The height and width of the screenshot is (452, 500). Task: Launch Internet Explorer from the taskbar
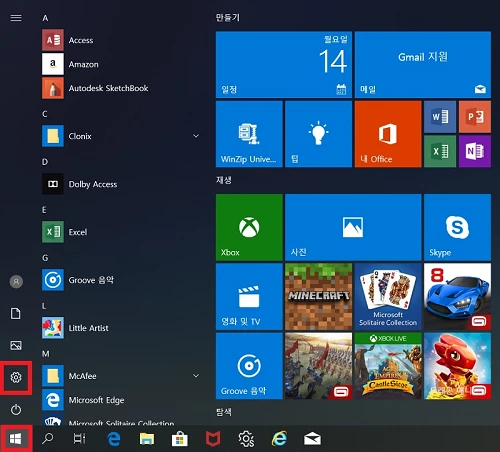point(279,439)
